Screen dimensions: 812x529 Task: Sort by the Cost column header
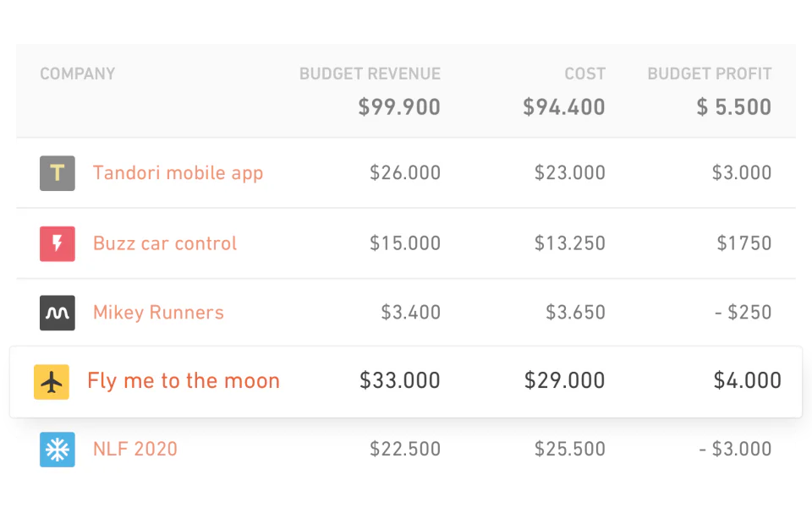coord(585,74)
